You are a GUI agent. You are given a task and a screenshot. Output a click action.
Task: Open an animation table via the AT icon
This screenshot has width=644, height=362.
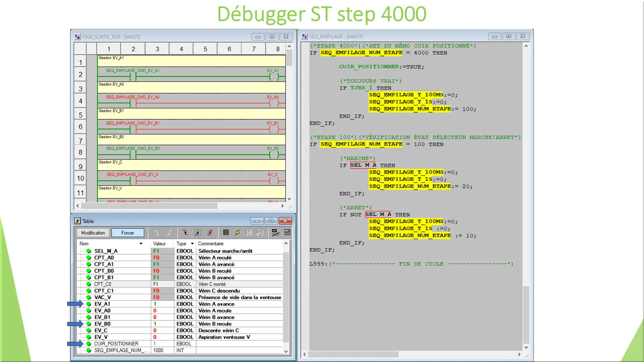pos(286,232)
